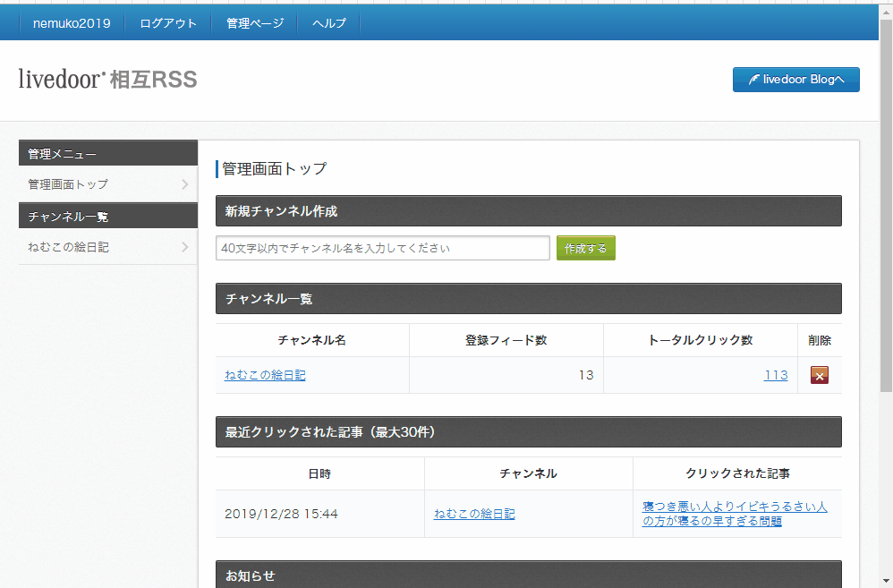Image resolution: width=893 pixels, height=588 pixels.
Task: Click the チャンネル一覧 sidebar heading
Action: [x=108, y=216]
